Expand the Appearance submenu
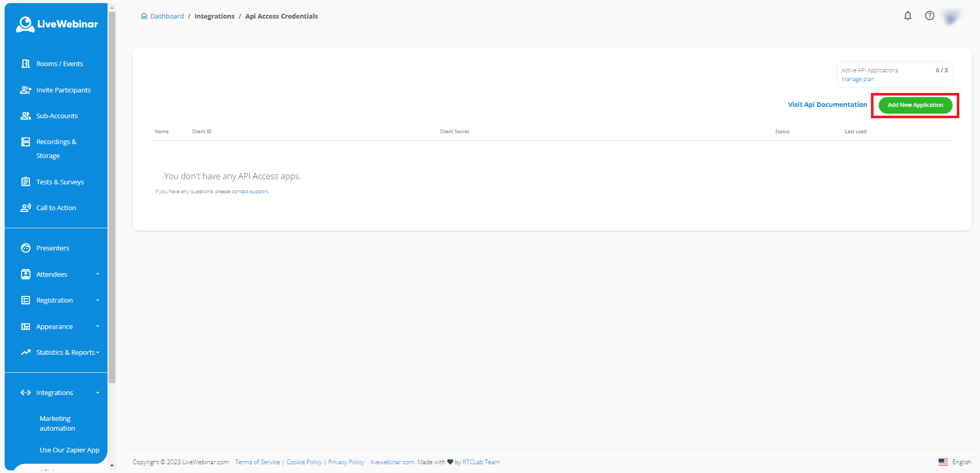Image resolution: width=980 pixels, height=473 pixels. point(97,326)
